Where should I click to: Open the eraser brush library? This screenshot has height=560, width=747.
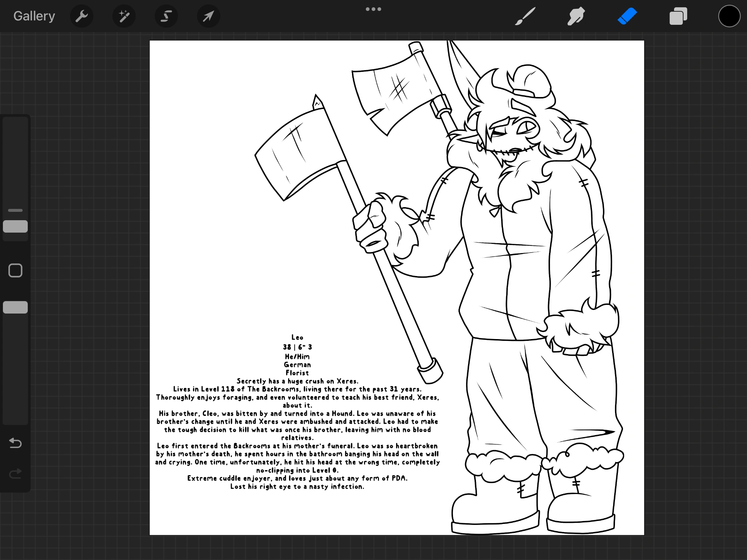627,16
